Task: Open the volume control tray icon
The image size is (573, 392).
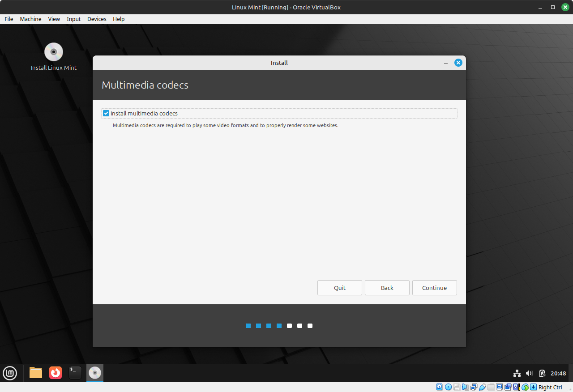Action: pos(529,373)
